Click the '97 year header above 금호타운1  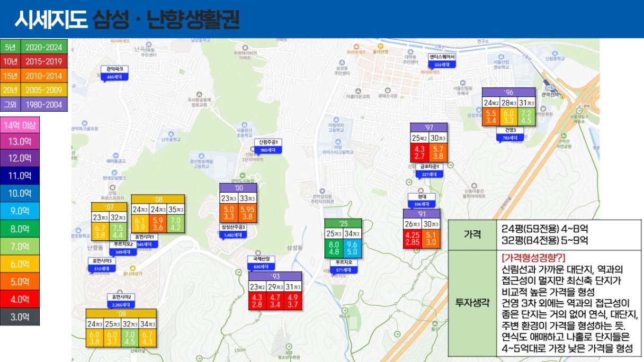(428, 128)
